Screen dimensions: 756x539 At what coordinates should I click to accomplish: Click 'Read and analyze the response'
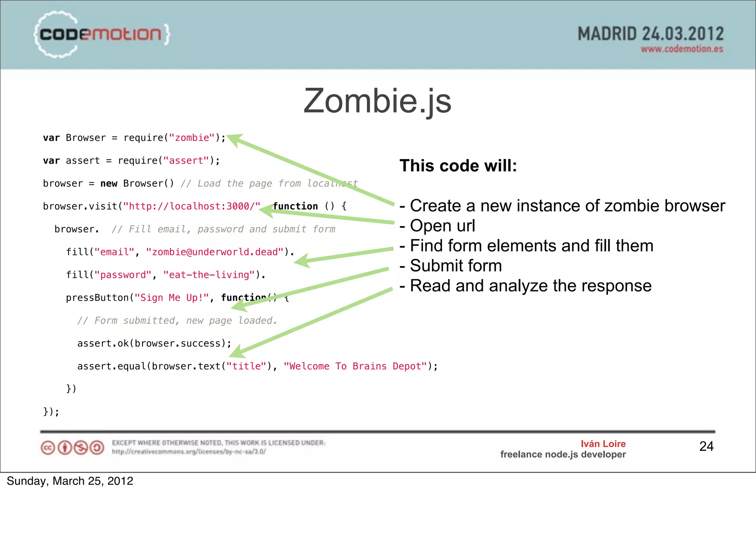[526, 286]
